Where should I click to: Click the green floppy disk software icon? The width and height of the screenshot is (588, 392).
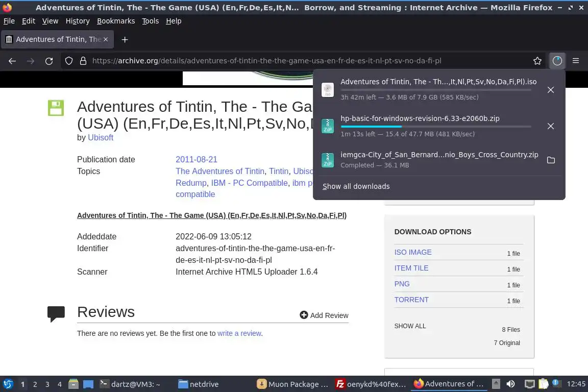56,108
